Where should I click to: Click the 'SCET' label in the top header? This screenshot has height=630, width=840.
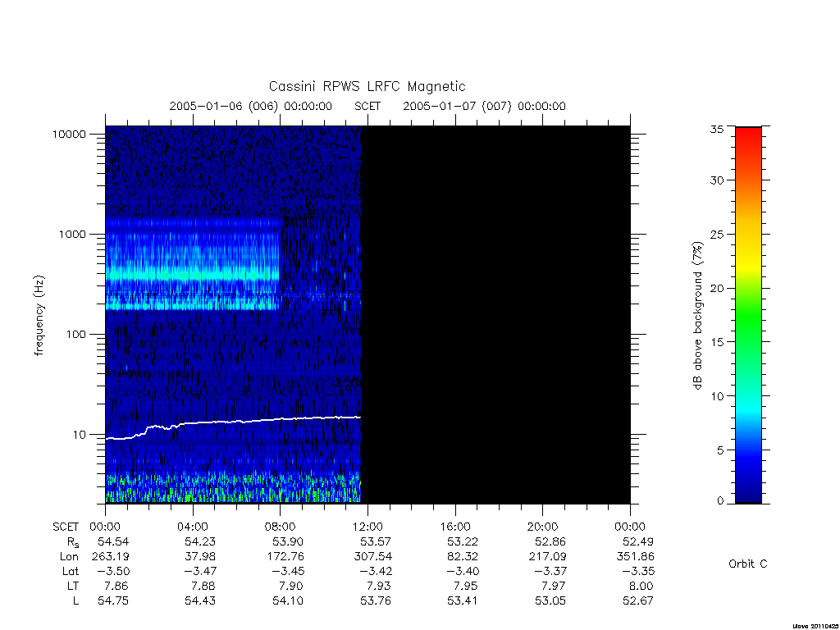(367, 106)
